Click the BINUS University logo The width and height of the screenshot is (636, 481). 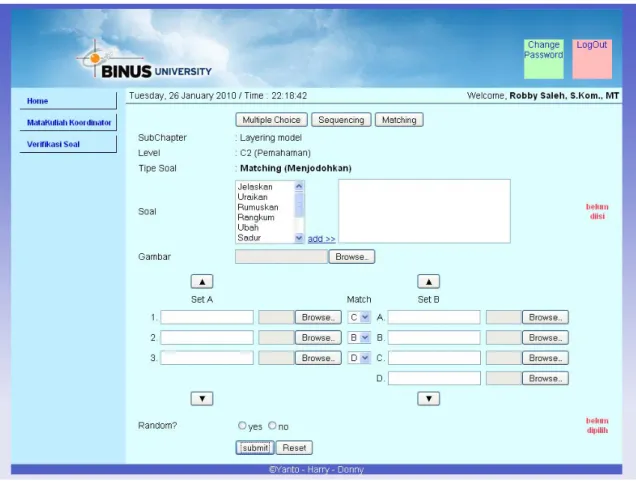point(144,61)
